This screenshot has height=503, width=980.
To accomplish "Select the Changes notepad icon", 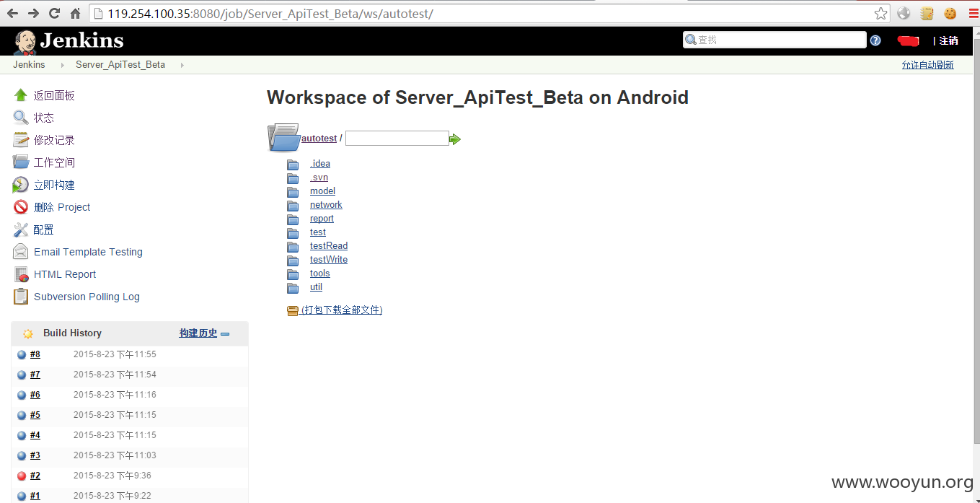I will click(21, 139).
